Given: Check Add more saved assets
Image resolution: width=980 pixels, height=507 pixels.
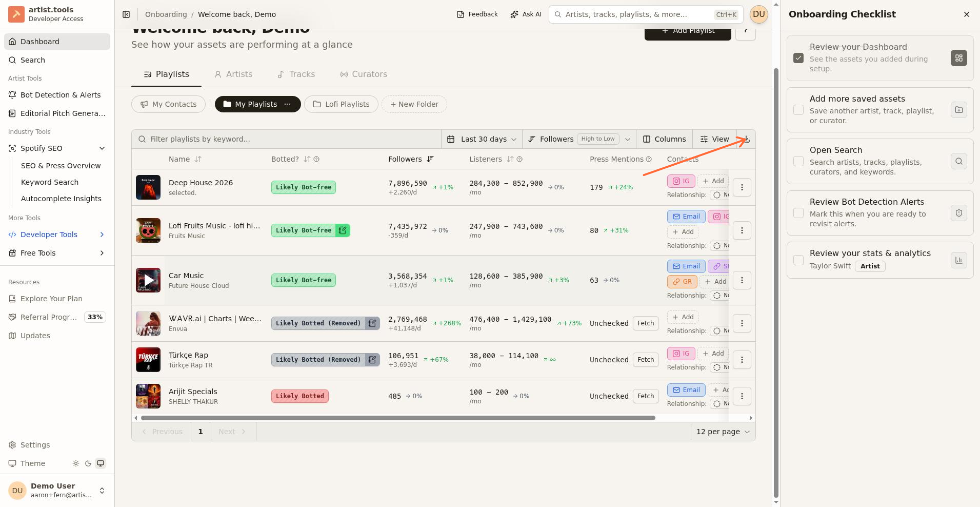Looking at the screenshot, I should point(798,110).
